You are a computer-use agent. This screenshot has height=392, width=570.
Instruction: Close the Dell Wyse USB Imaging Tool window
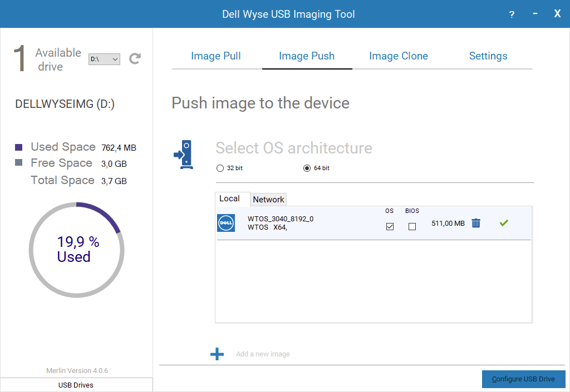(x=557, y=14)
